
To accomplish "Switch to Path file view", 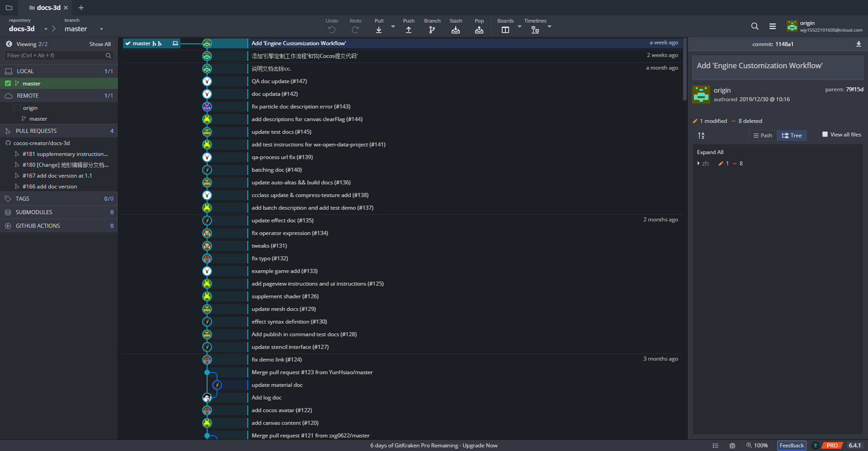I will tap(763, 136).
